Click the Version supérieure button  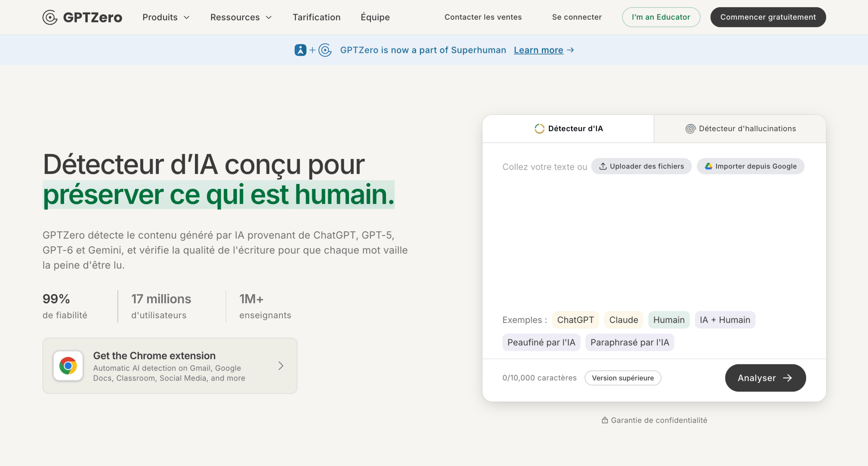623,378
